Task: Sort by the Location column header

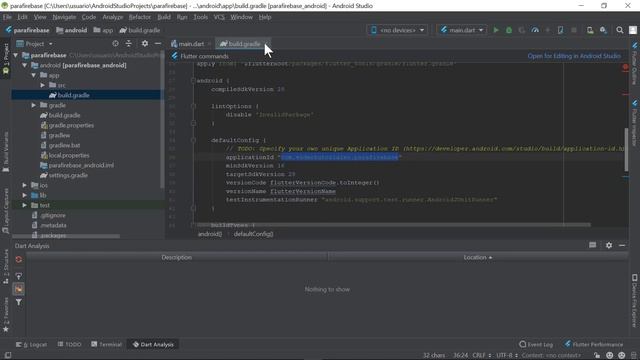Action: tap(478, 258)
